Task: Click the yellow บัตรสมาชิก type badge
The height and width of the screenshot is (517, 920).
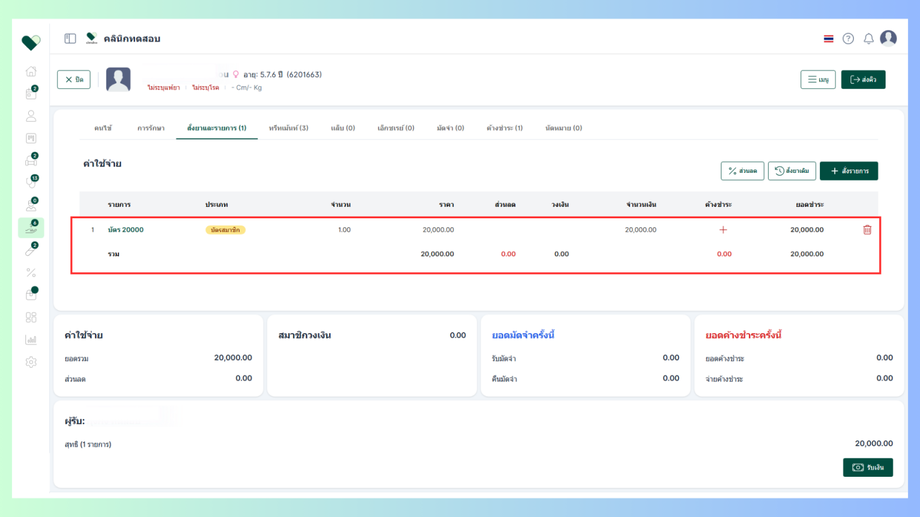Action: 225,230
